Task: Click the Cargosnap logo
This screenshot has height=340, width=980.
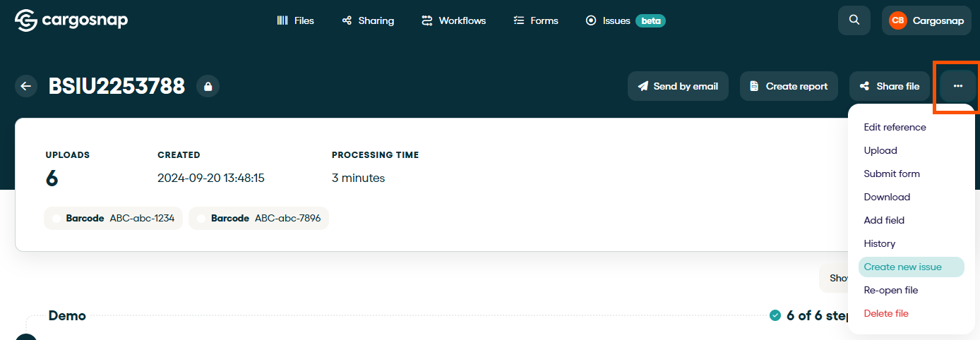Action: [x=71, y=20]
